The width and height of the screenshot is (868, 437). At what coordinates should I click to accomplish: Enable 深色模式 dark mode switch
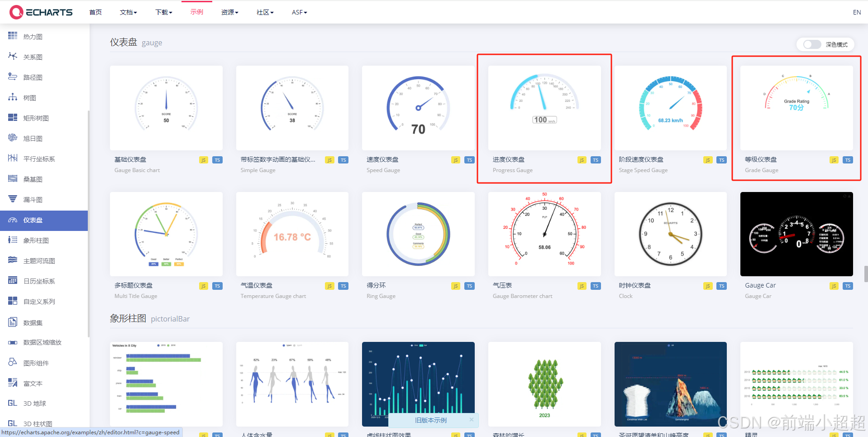811,44
